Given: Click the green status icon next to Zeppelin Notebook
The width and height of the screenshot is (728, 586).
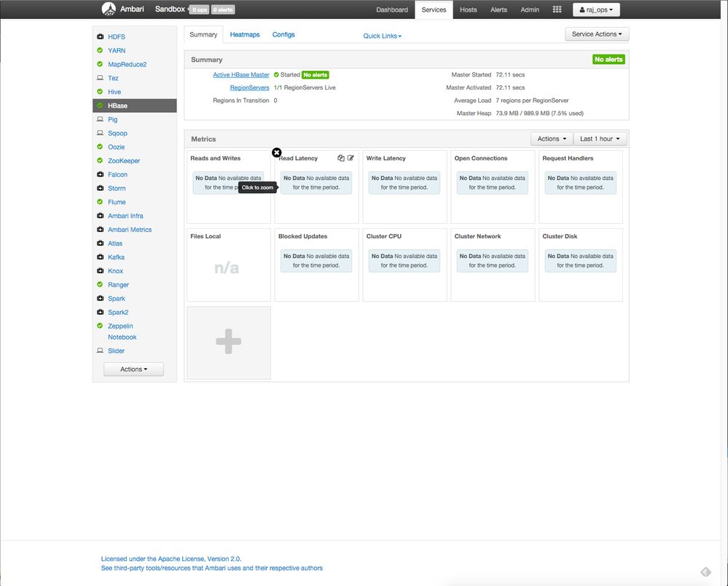Looking at the screenshot, I should [x=100, y=326].
